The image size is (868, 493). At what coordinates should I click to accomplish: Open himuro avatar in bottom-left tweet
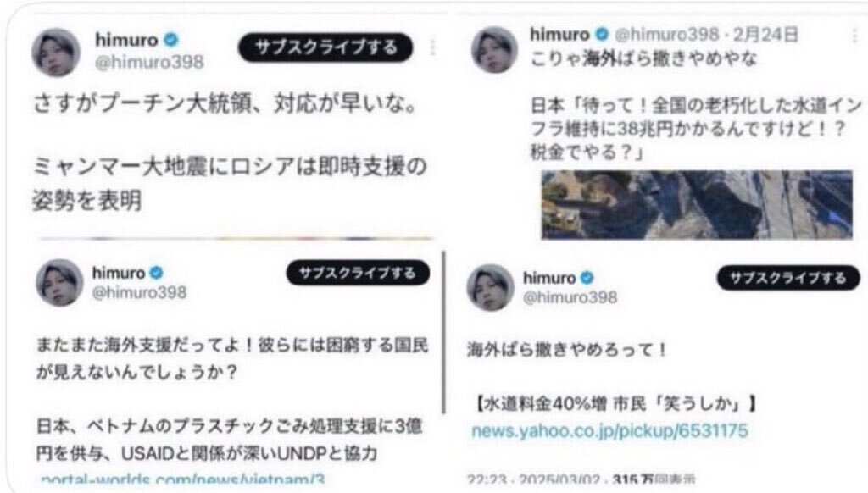click(60, 282)
